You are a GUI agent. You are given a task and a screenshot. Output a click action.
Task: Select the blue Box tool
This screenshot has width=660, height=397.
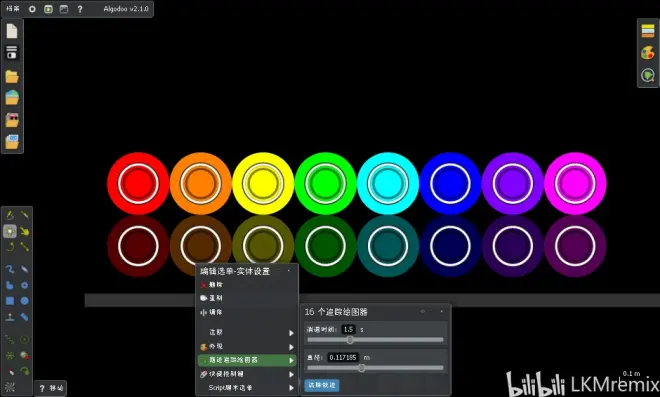10,301
